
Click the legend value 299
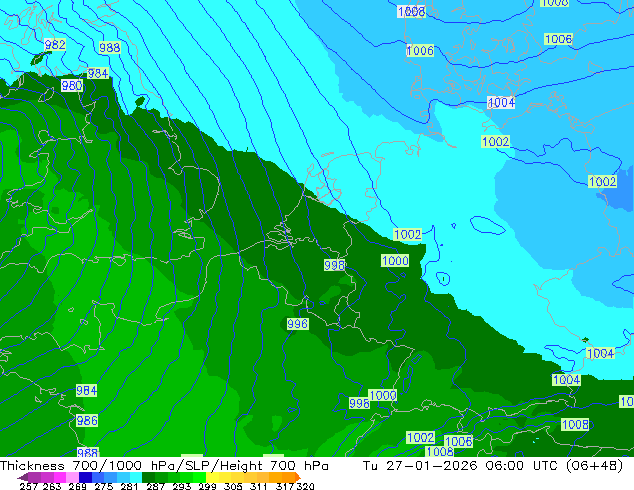pos(207,486)
